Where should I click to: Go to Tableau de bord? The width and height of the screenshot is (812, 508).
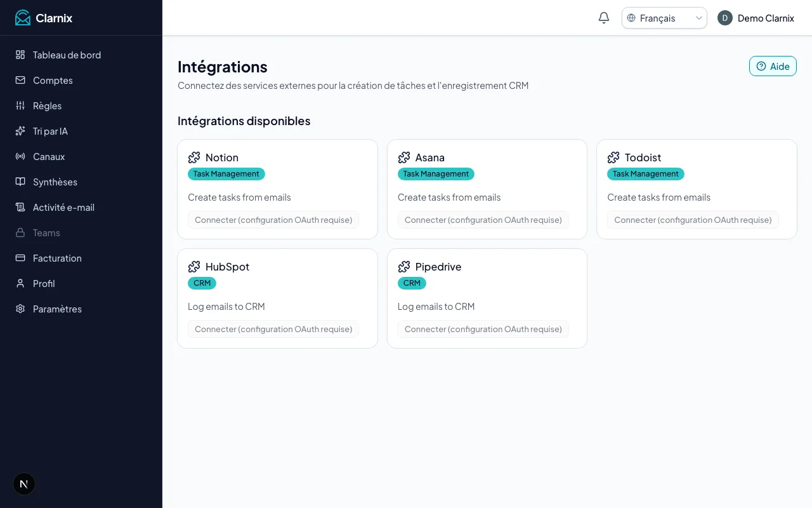tap(81, 55)
